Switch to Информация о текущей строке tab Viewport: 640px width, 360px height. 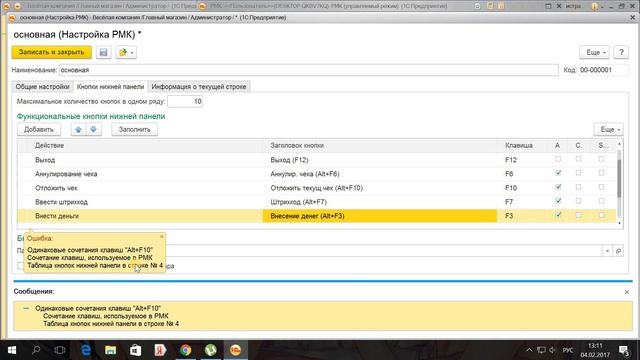click(199, 87)
